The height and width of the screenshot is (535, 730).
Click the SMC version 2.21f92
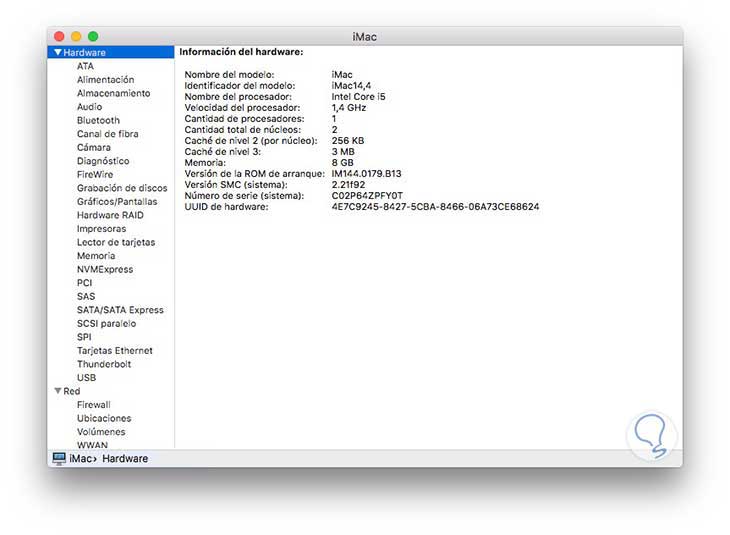coord(348,184)
